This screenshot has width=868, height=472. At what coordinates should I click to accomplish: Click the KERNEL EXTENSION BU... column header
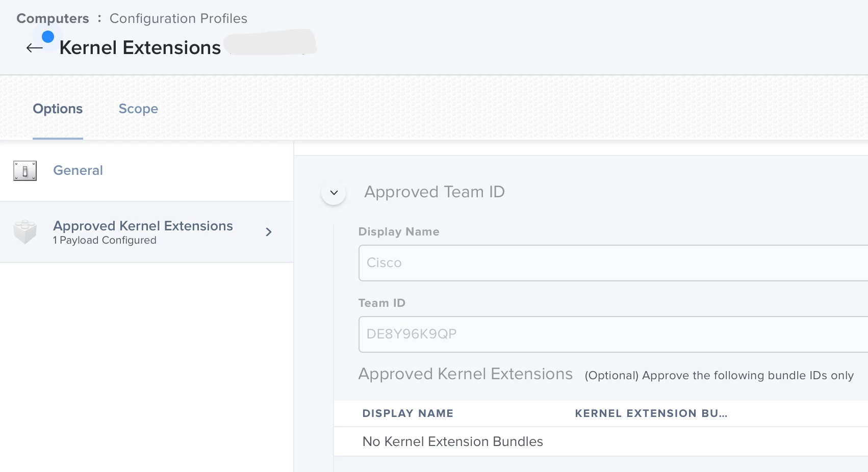[x=651, y=413]
